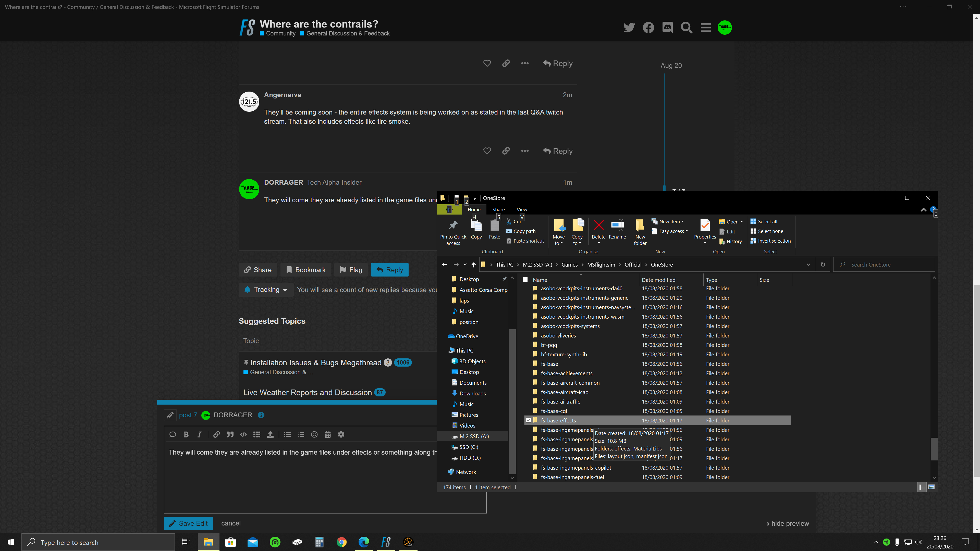Click Properties in the Explorer ribbon
The width and height of the screenshot is (980, 551).
705,231
